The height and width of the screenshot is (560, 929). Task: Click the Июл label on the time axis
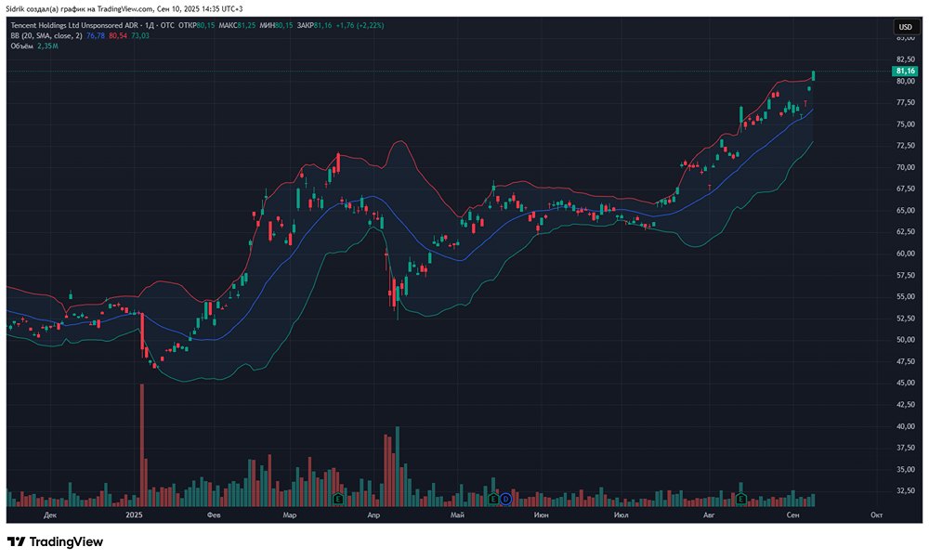(622, 515)
